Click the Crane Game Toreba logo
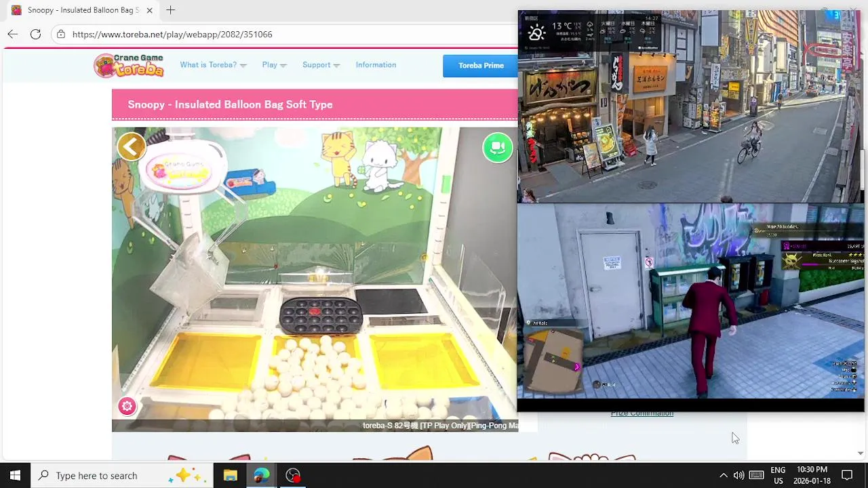Viewport: 868px width, 488px height. [129, 65]
